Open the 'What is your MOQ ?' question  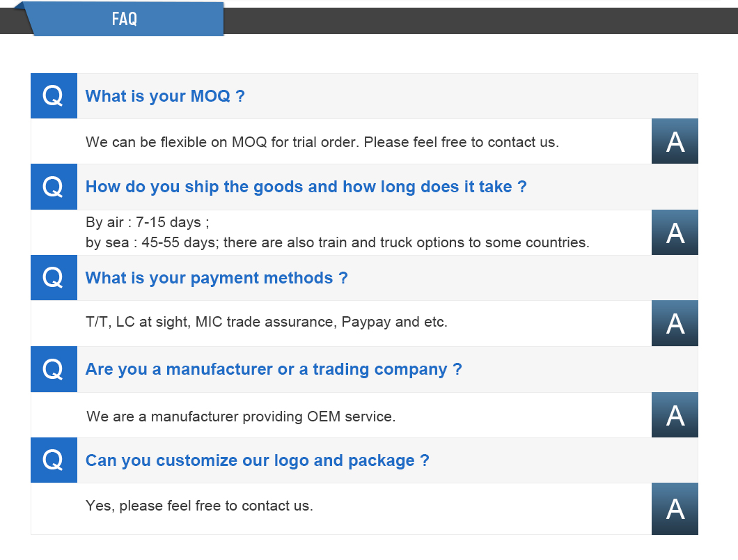[x=165, y=96]
